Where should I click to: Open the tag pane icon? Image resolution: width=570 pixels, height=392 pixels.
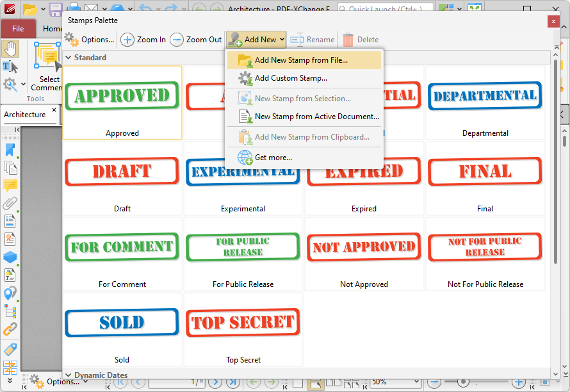[x=10, y=350]
